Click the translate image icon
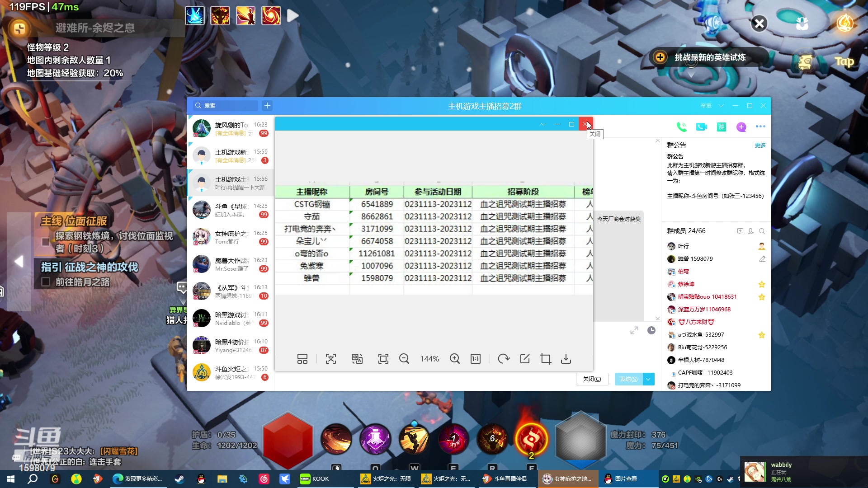The image size is (868, 488). click(x=357, y=359)
